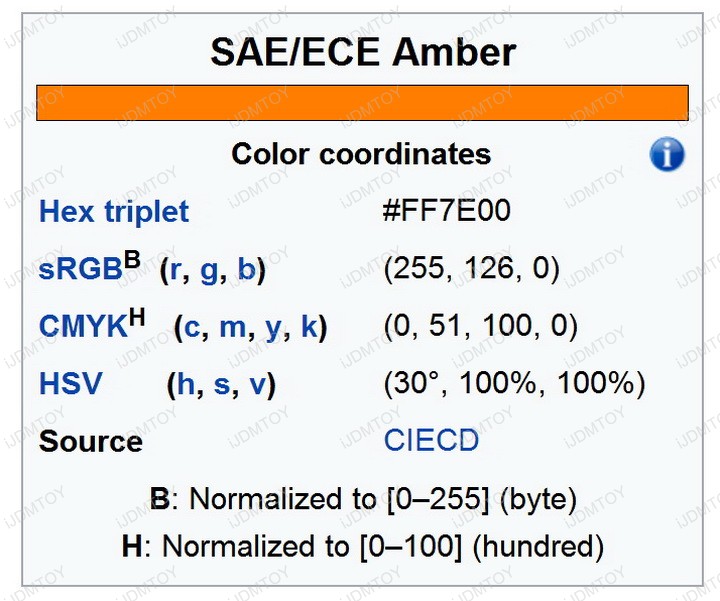Open the CIECD source link
720x601 pixels.
pos(431,440)
